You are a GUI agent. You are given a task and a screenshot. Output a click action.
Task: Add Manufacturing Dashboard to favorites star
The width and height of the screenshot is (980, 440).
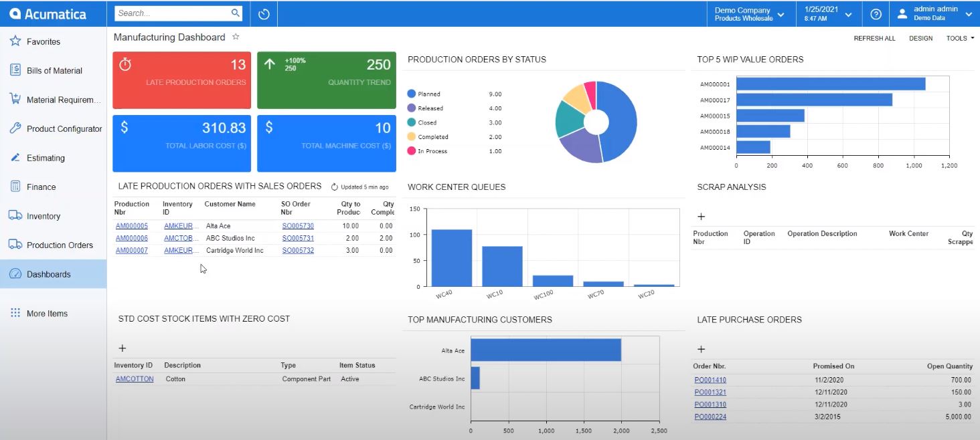click(x=236, y=37)
